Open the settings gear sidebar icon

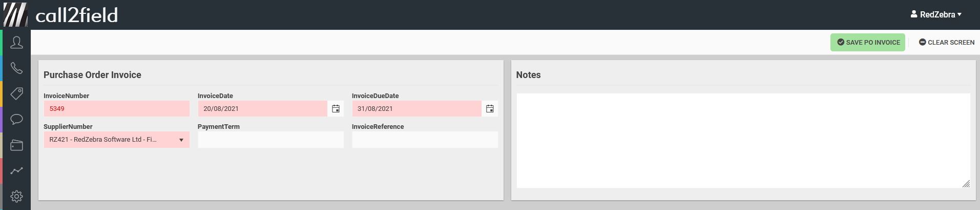pos(16,196)
